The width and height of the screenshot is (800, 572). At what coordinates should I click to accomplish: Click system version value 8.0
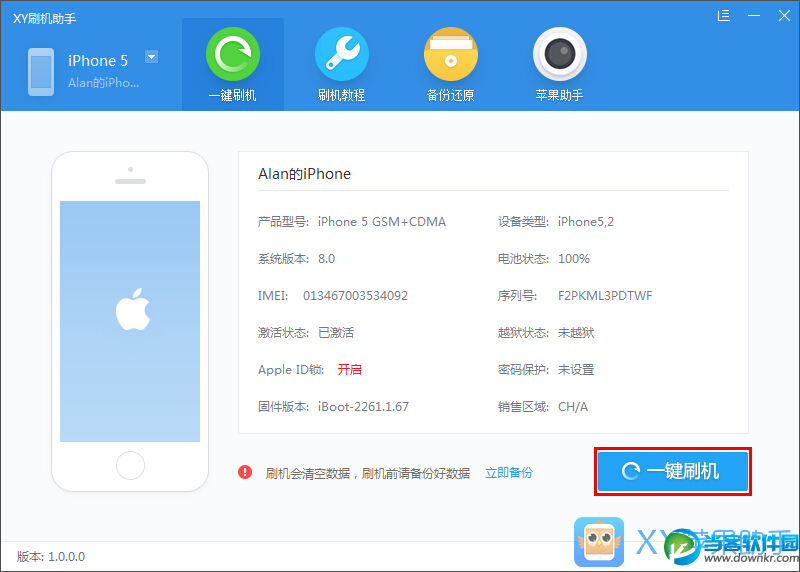tap(327, 259)
